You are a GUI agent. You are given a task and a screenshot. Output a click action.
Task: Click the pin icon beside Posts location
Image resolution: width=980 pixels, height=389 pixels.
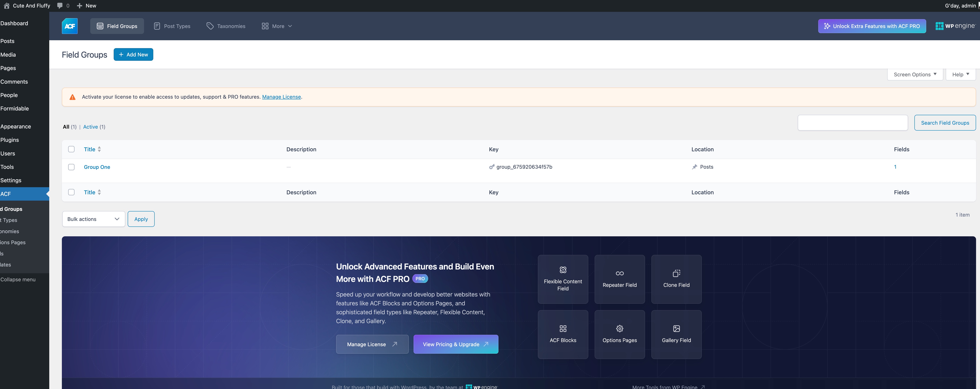click(695, 167)
